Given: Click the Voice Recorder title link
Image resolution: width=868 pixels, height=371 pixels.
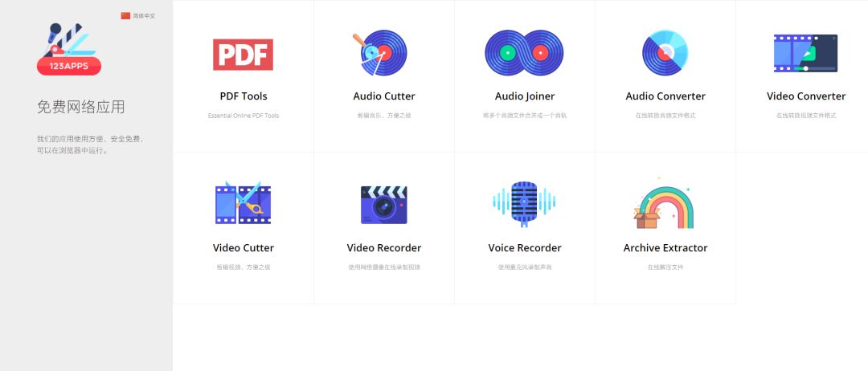Looking at the screenshot, I should 524,248.
